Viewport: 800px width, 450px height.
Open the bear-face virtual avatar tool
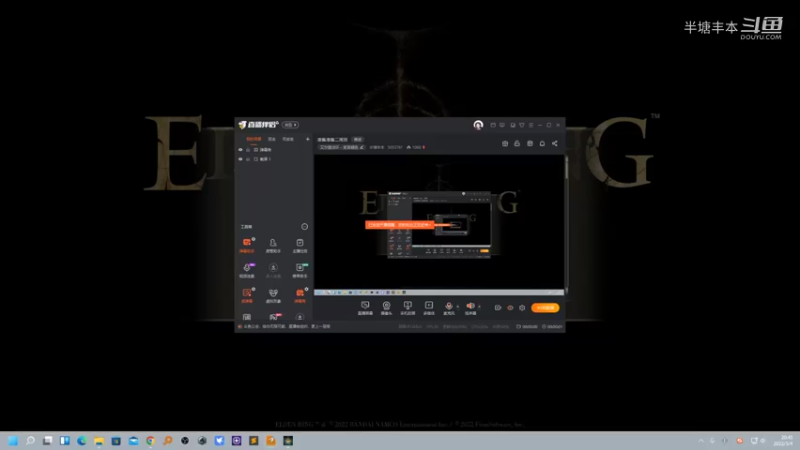(x=273, y=295)
